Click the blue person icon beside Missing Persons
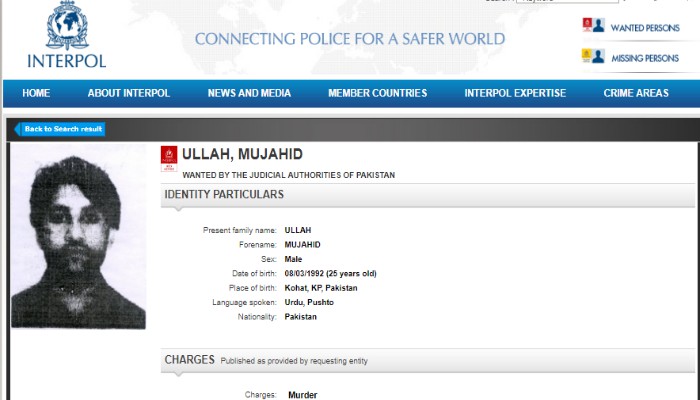700x400 pixels. [x=599, y=56]
